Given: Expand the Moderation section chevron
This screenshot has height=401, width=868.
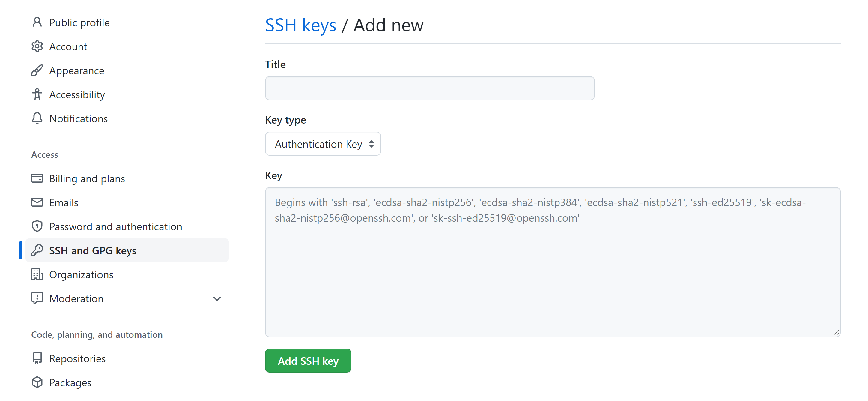Looking at the screenshot, I should pos(217,299).
